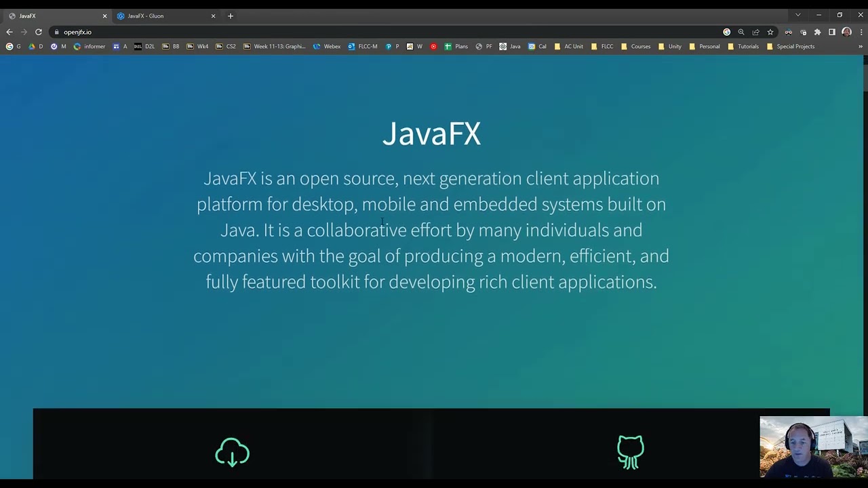The height and width of the screenshot is (488, 868).
Task: Click the browser forward arrow
Action: coord(24,32)
